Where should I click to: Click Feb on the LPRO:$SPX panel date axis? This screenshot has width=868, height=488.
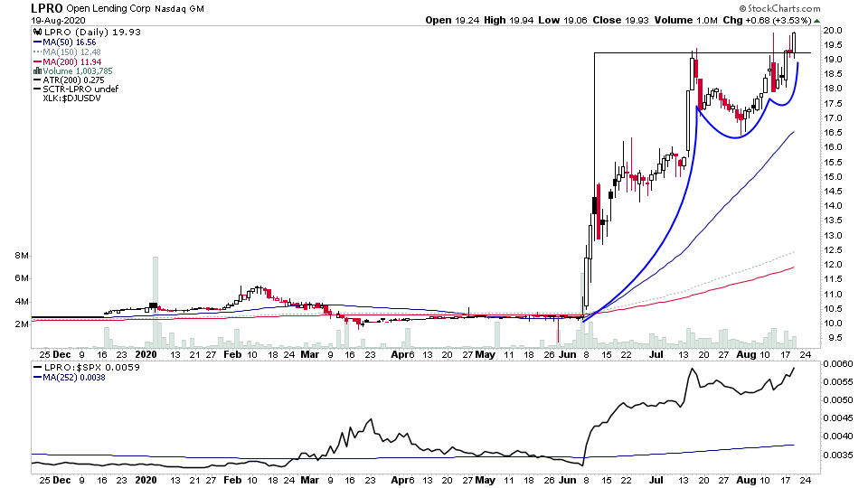click(232, 480)
